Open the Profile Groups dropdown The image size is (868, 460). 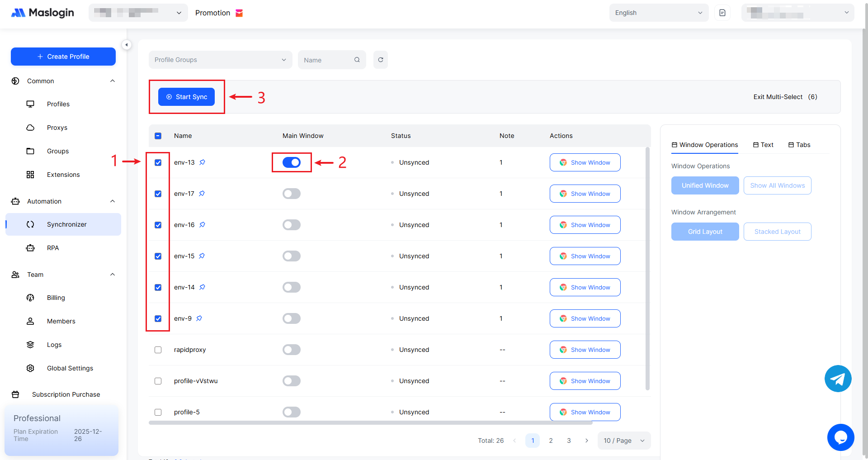tap(220, 60)
